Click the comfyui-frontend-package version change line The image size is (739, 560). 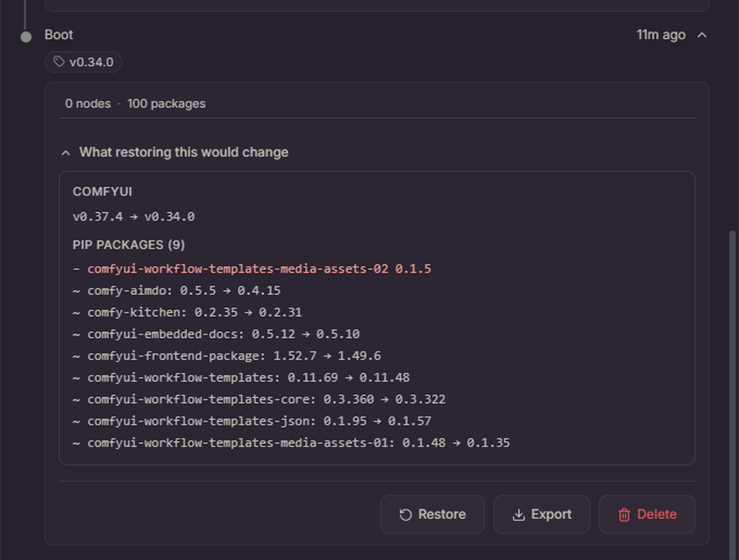tap(227, 356)
